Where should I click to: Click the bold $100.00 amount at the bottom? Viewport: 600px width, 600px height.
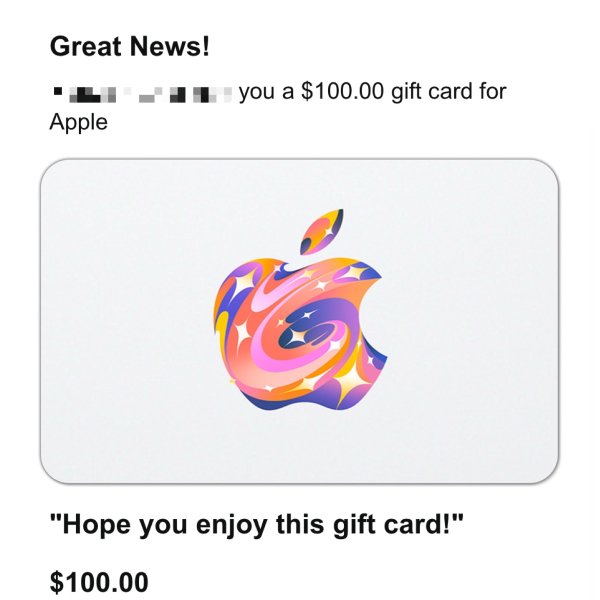[99, 582]
